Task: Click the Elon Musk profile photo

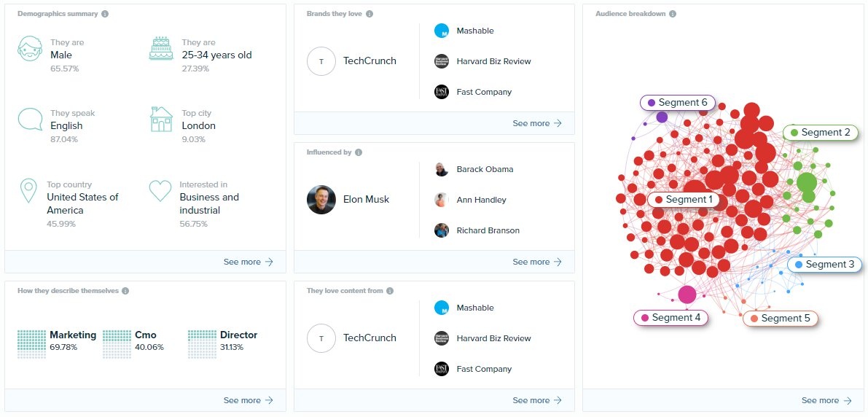Action: 321,199
